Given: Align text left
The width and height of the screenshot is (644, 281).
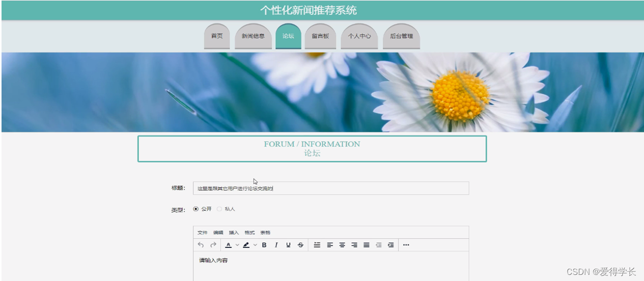Looking at the screenshot, I should pyautogui.click(x=330, y=245).
